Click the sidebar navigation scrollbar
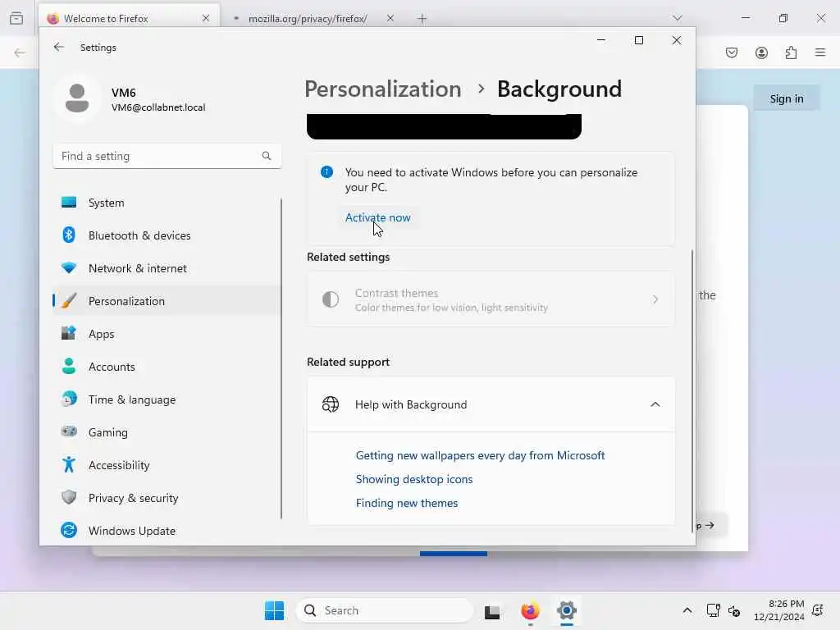The width and height of the screenshot is (840, 630). (x=281, y=358)
